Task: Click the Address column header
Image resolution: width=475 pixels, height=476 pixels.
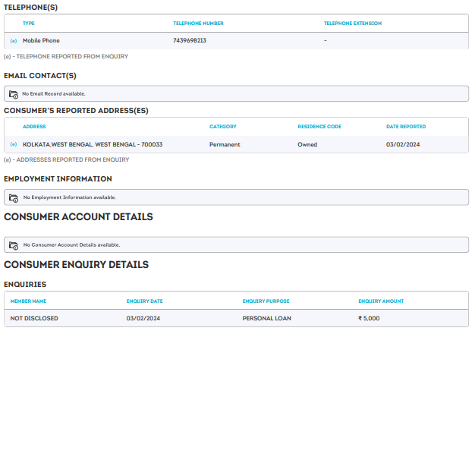Action: (34, 127)
